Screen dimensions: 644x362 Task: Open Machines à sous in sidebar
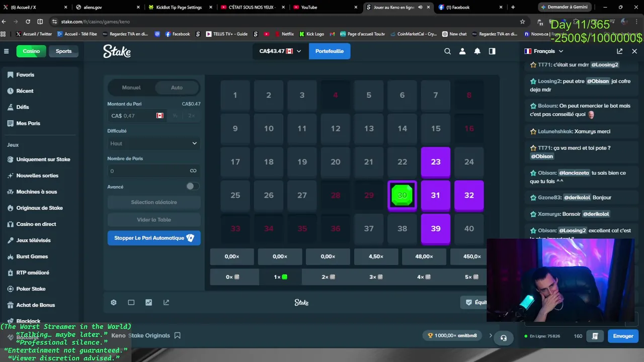pos(36,192)
